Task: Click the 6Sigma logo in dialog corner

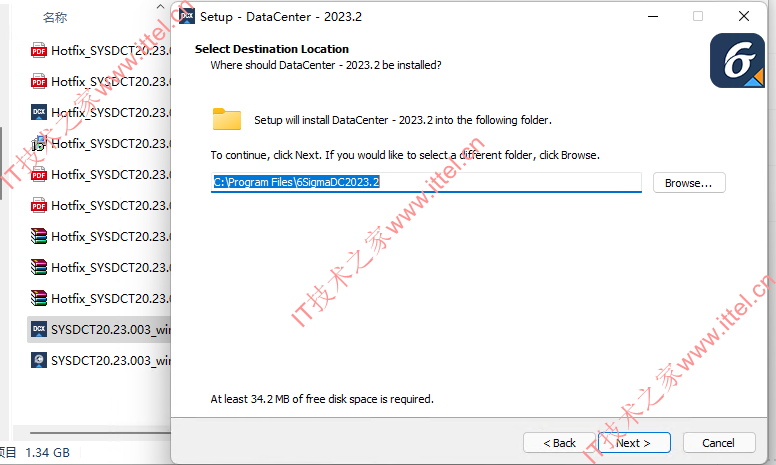Action: point(737,61)
